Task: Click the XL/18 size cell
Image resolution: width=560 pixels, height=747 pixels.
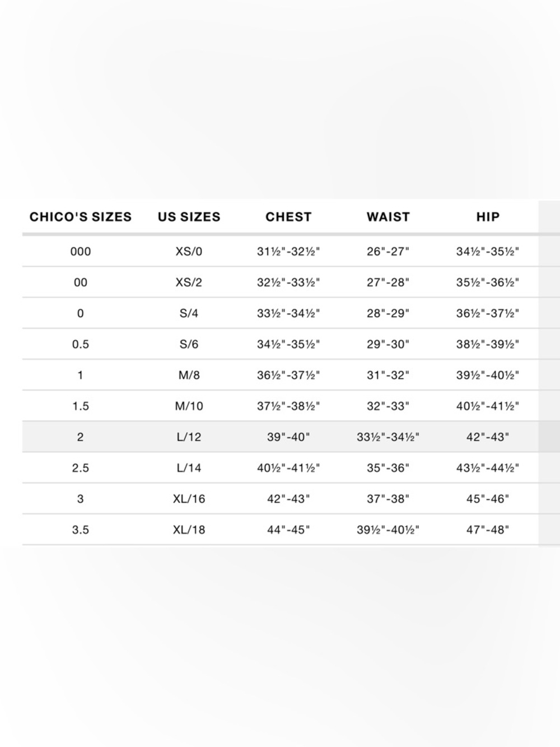Action: point(189,529)
